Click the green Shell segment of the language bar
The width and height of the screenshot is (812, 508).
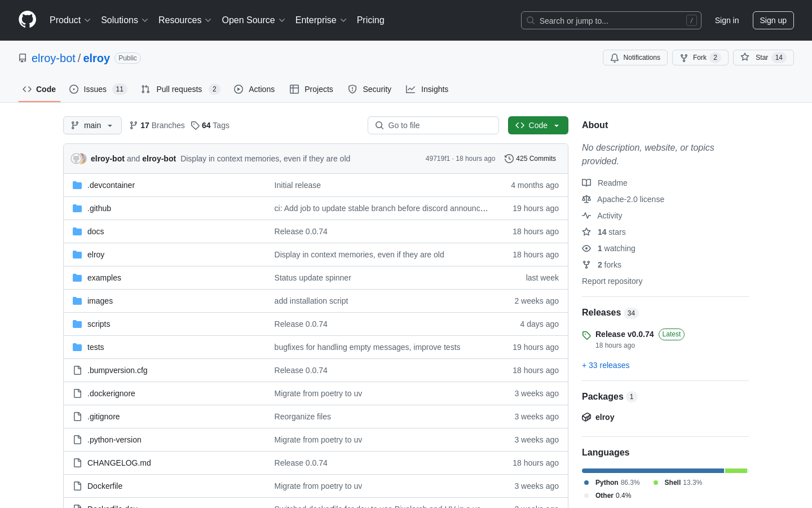point(736,471)
